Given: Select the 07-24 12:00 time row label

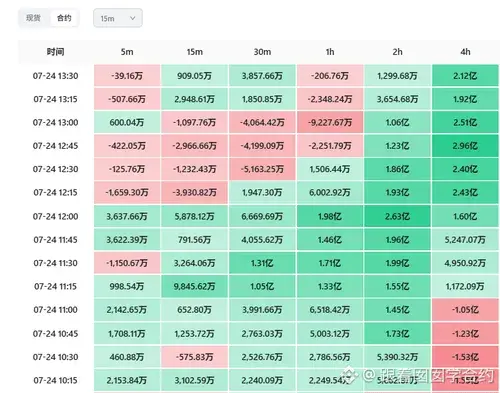Looking at the screenshot, I should tap(55, 216).
